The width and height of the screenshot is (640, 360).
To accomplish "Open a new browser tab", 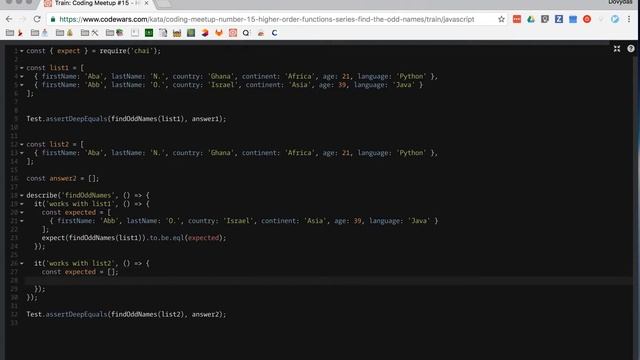I will pos(163,3).
